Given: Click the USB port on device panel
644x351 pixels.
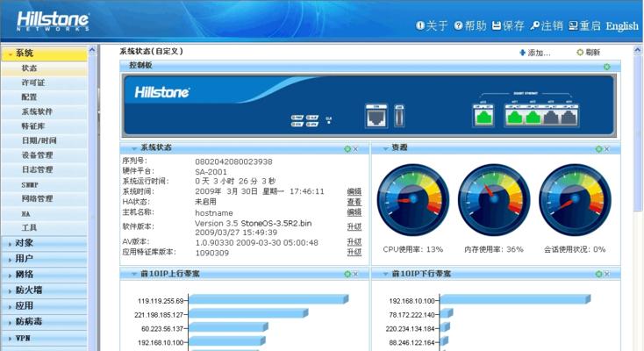Looking at the screenshot, I should 399,116.
